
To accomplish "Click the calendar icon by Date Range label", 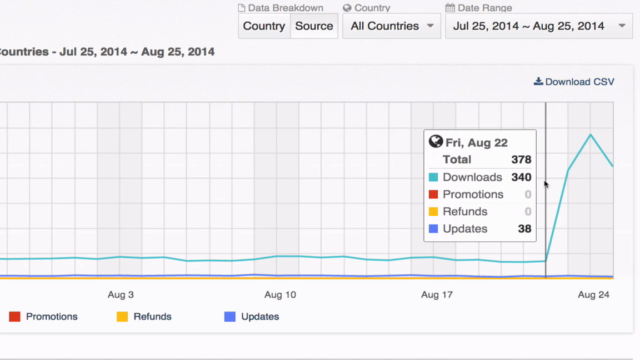I will tap(450, 8).
